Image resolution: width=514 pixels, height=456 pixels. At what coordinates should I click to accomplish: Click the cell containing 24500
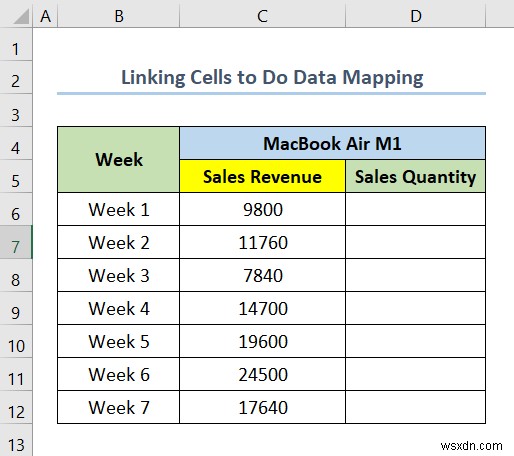click(262, 374)
